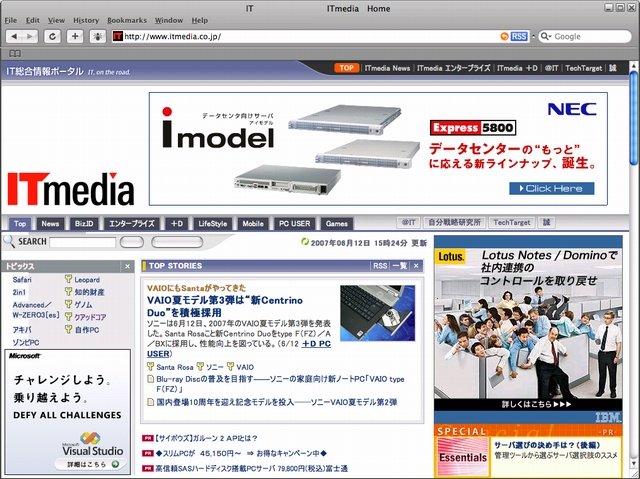
Task: Select the LifeStyle navigation tab
Action: [x=212, y=224]
